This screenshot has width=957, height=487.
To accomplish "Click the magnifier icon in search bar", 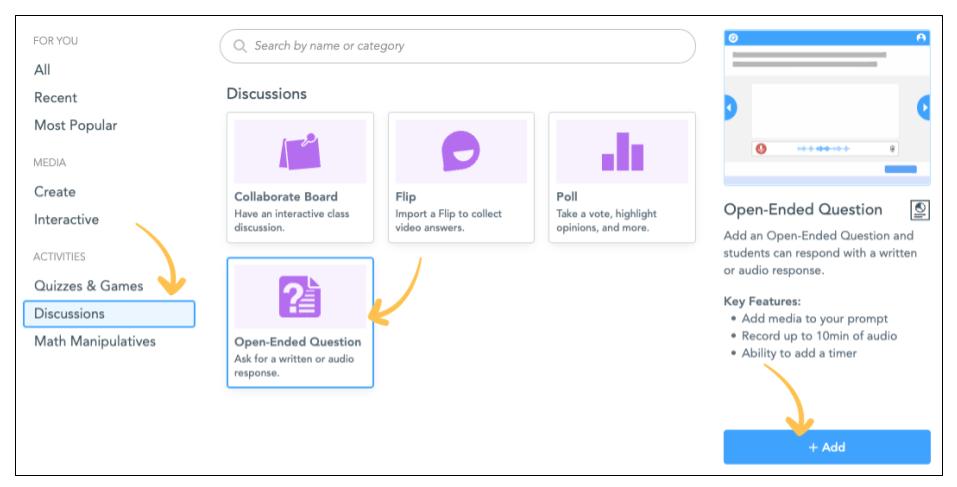I will point(240,46).
